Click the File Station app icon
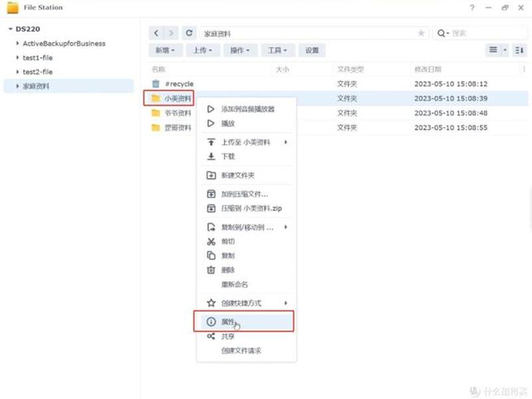Screen dimensions: 532x399 pyautogui.click(x=13, y=7)
